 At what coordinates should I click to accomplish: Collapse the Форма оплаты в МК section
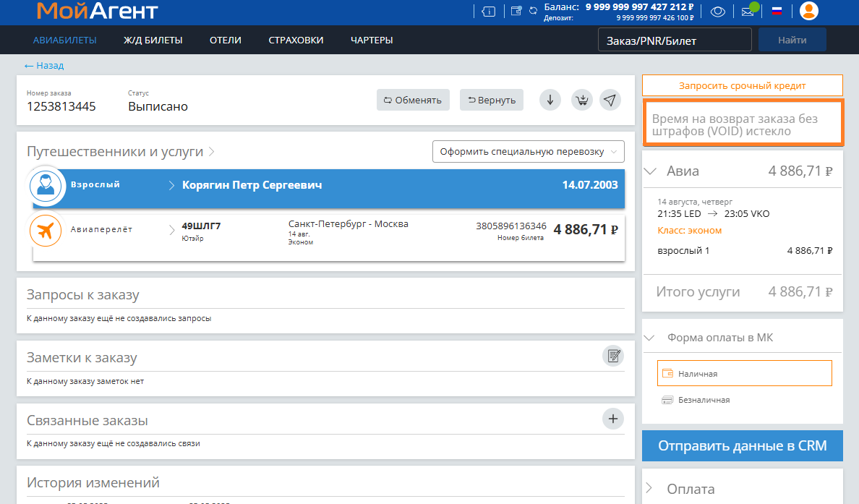[649, 338]
